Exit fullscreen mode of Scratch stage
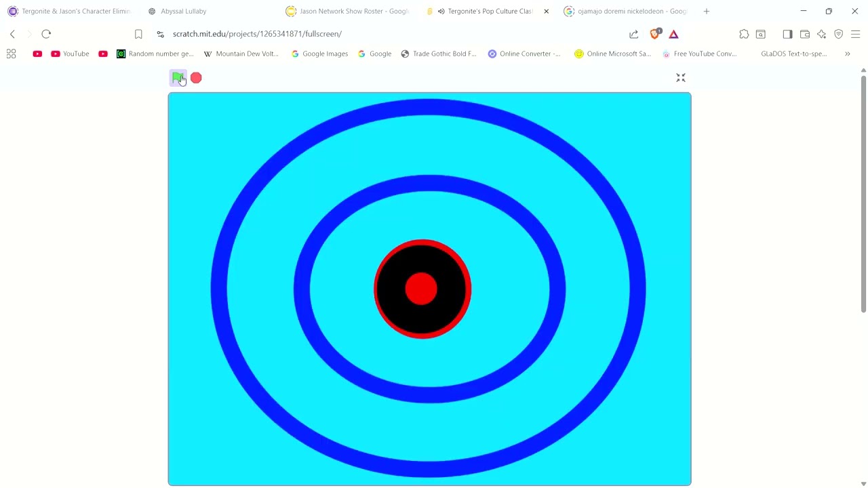868x488 pixels. click(x=681, y=78)
